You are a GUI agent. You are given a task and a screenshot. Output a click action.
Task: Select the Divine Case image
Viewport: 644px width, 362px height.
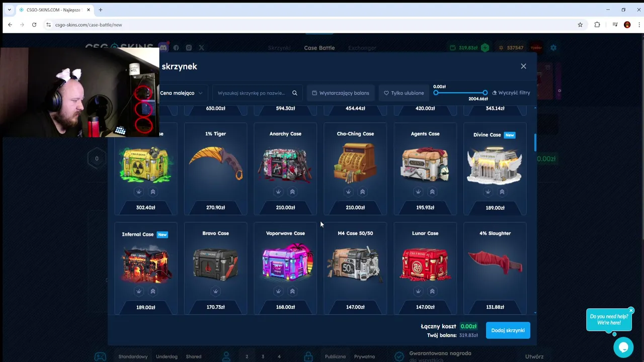point(495,165)
